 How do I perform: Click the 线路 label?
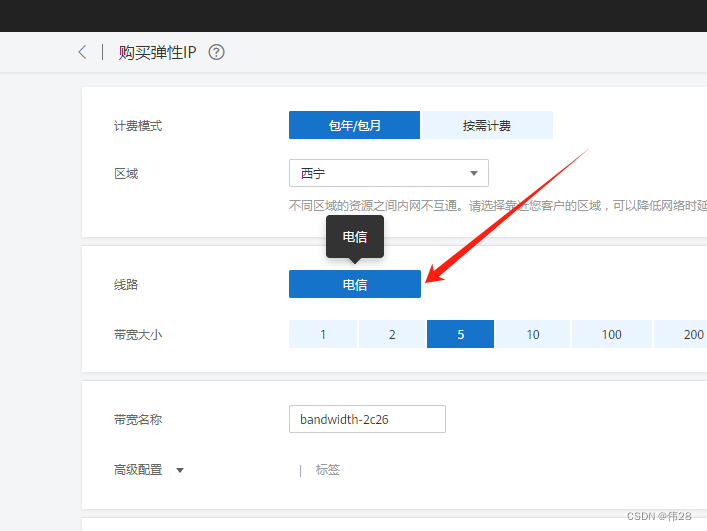coord(126,285)
